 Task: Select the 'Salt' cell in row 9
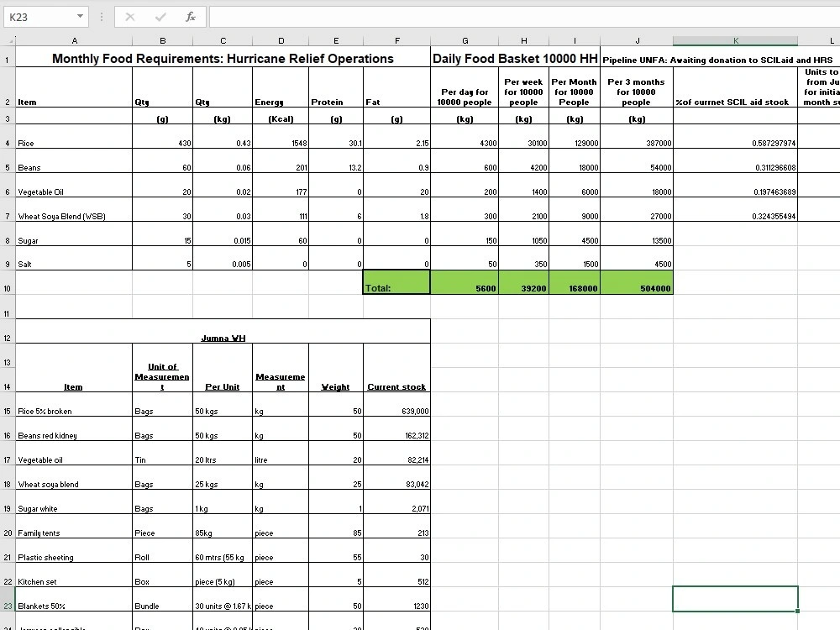pyautogui.click(x=74, y=258)
